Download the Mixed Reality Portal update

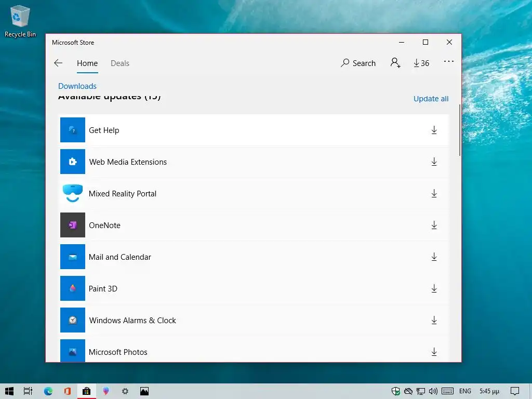(x=434, y=193)
